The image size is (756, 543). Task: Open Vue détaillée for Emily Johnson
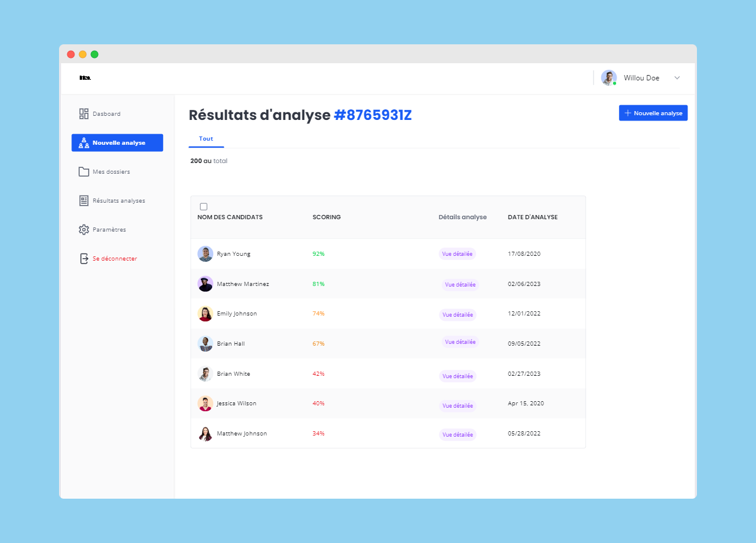click(458, 314)
